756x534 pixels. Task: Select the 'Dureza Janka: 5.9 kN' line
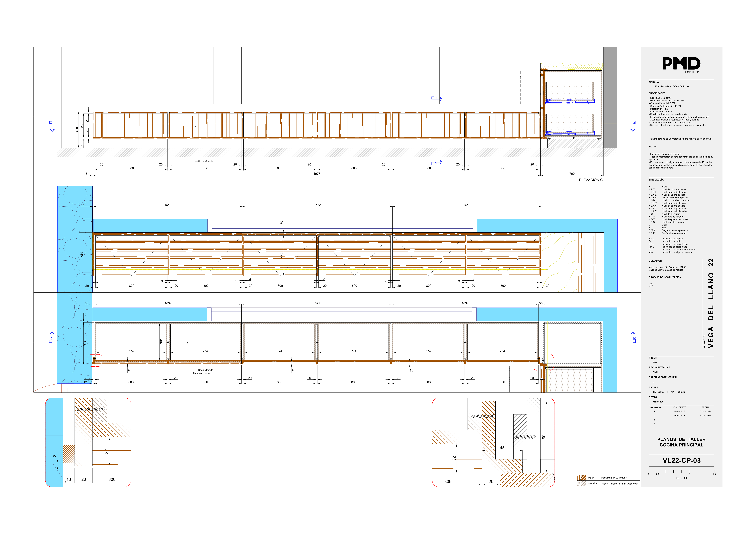tap(661, 112)
